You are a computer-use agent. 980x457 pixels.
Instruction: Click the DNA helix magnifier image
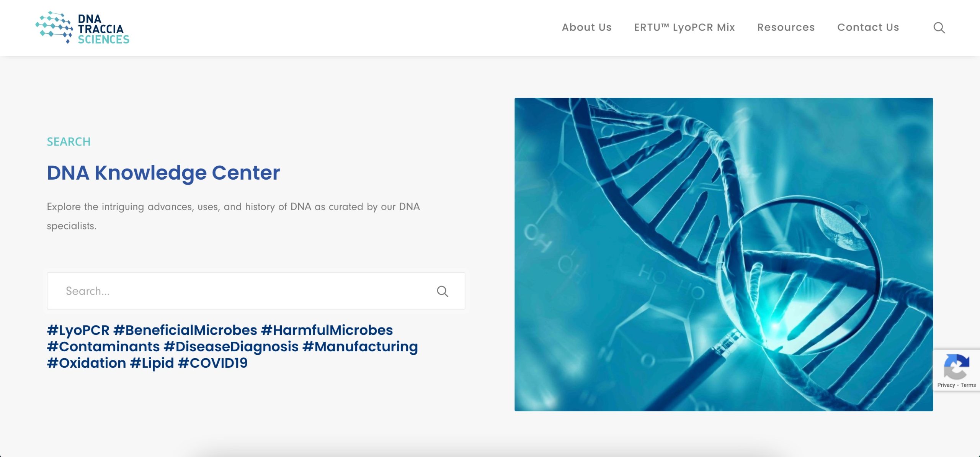click(724, 254)
